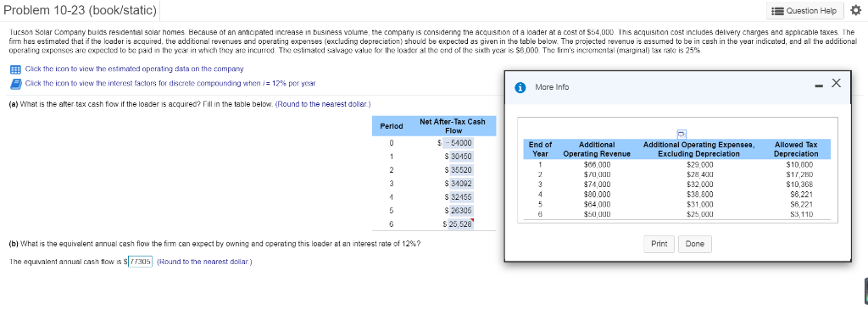Click the $31,000 expenses cell
The height and width of the screenshot is (309, 868).
point(699,204)
